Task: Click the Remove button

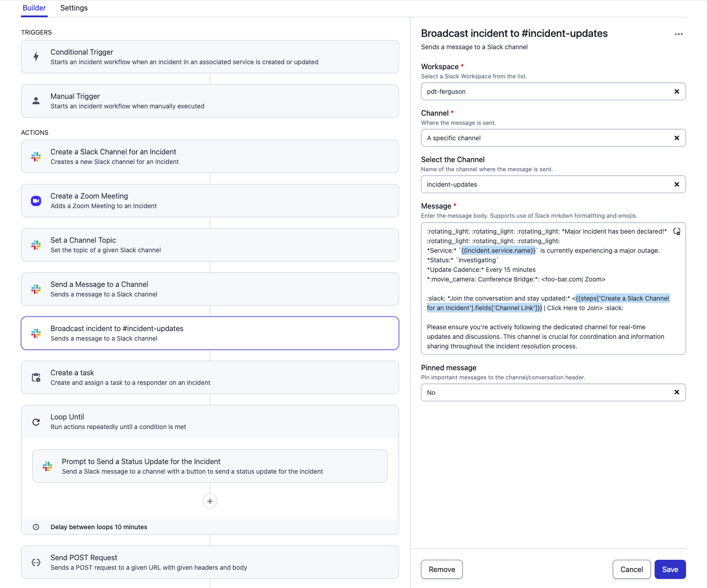Action: click(441, 569)
